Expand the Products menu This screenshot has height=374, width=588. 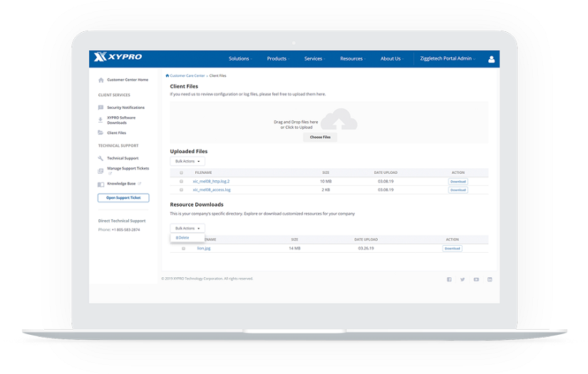(x=278, y=59)
